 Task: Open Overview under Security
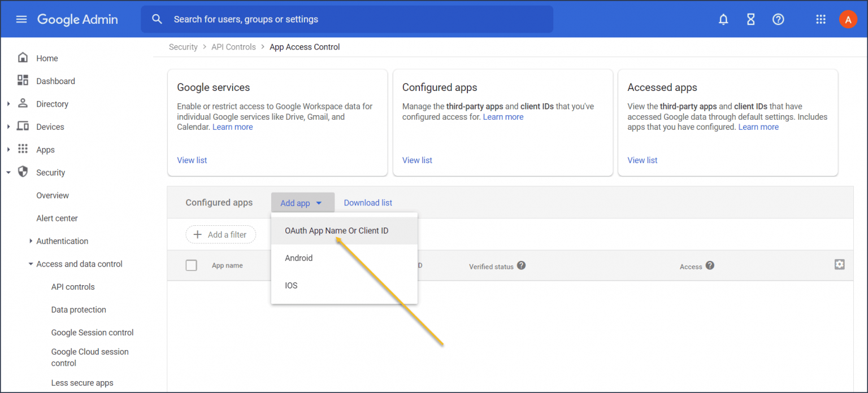pos(53,195)
